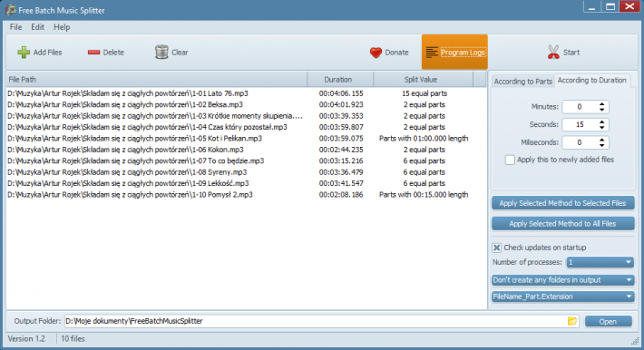Open the Help menu
The height and width of the screenshot is (350, 644).
[x=62, y=27]
